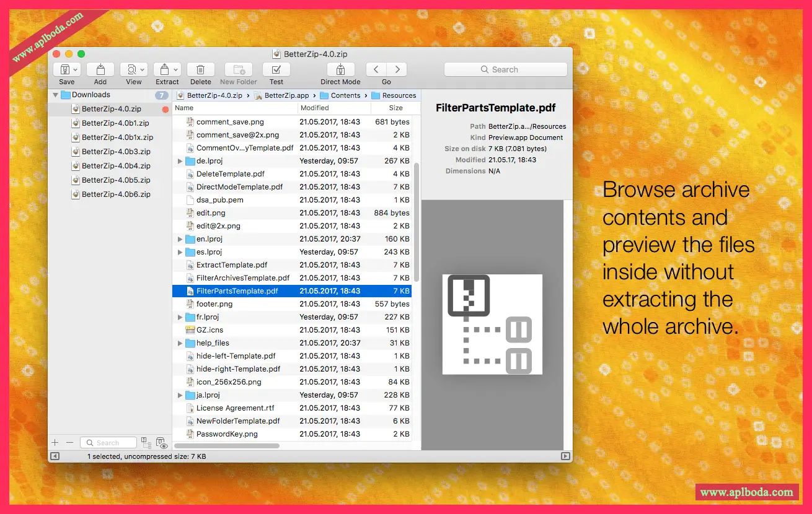Go to Contents in the path bar
Screen dimensions: 812x514
[x=345, y=95]
